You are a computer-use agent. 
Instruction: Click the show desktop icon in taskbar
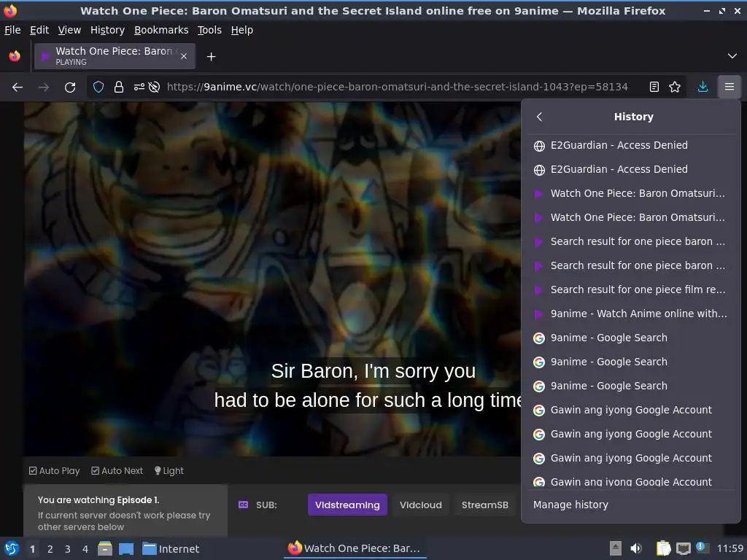126,549
